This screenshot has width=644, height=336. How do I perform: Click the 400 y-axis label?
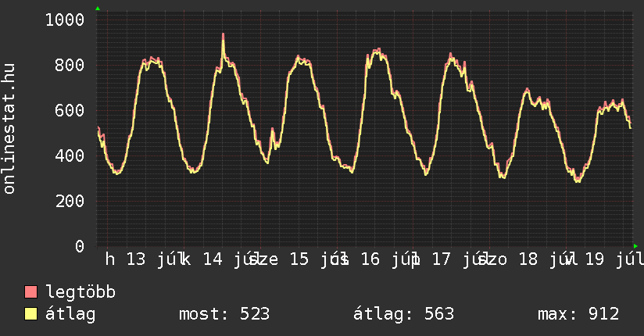[70, 155]
